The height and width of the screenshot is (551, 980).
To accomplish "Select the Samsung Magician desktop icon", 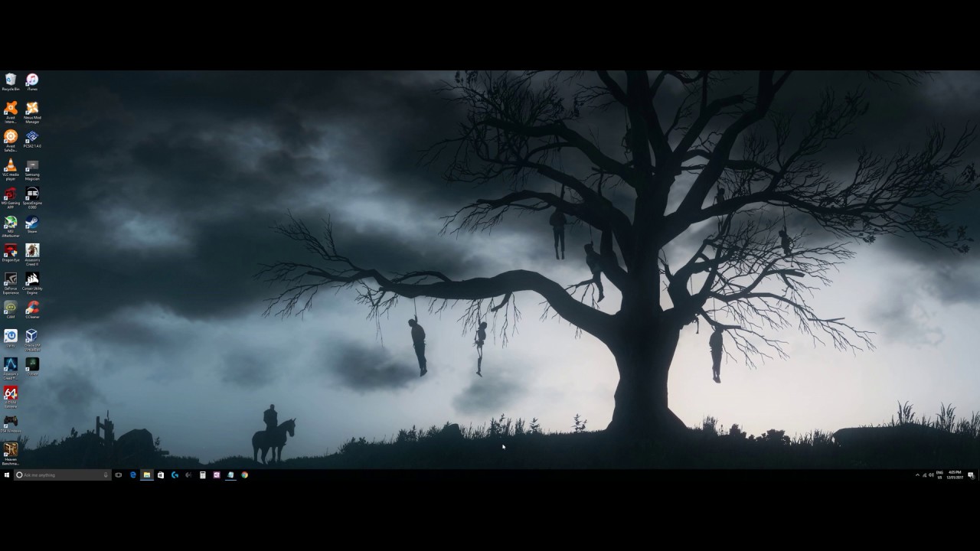I will [x=32, y=170].
